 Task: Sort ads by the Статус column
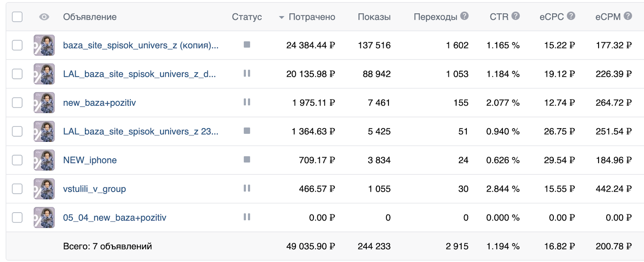(x=247, y=17)
